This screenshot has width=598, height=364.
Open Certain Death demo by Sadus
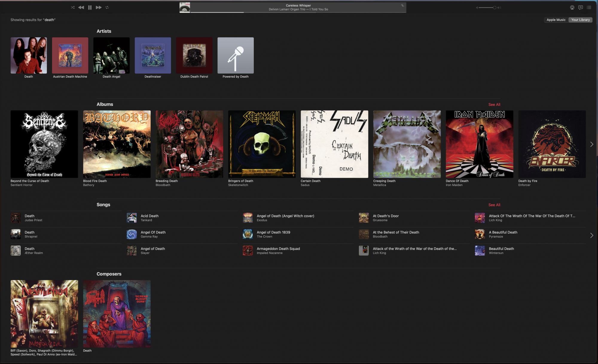tap(335, 144)
